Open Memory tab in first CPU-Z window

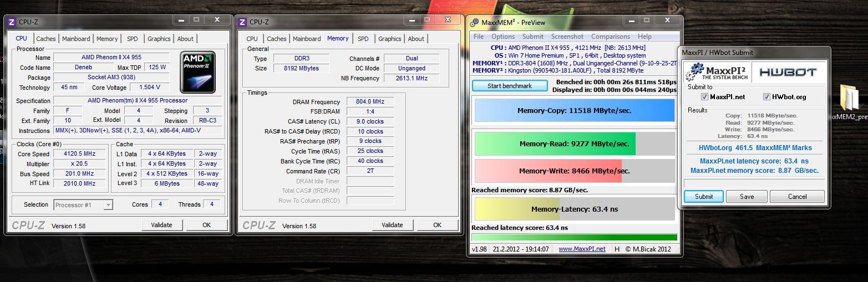click(107, 39)
